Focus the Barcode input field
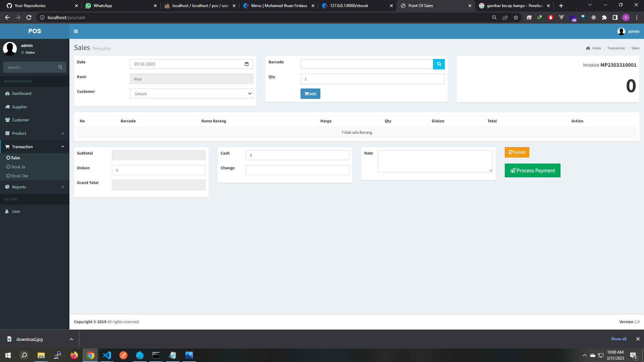 tap(367, 64)
